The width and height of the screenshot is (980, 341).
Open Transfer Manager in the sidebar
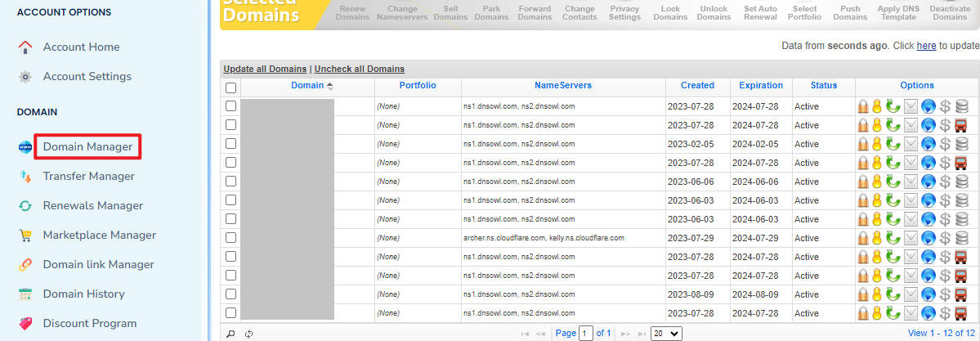click(x=89, y=176)
